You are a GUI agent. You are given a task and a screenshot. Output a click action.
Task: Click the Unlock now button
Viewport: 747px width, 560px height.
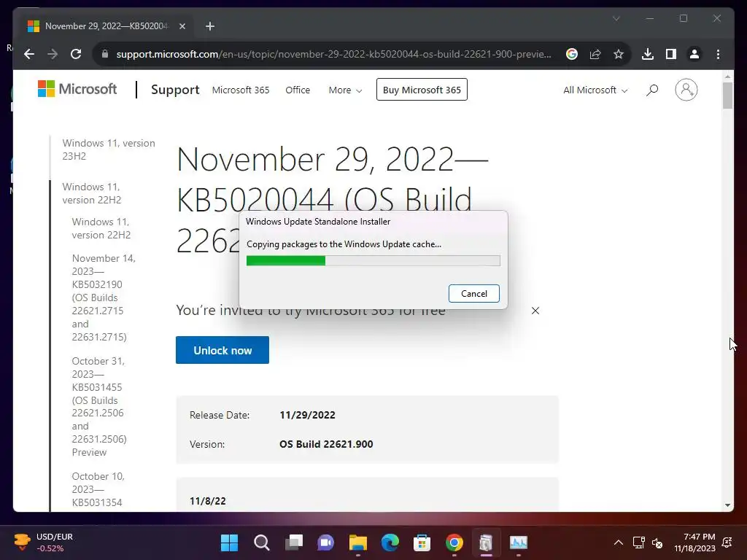[x=222, y=350]
